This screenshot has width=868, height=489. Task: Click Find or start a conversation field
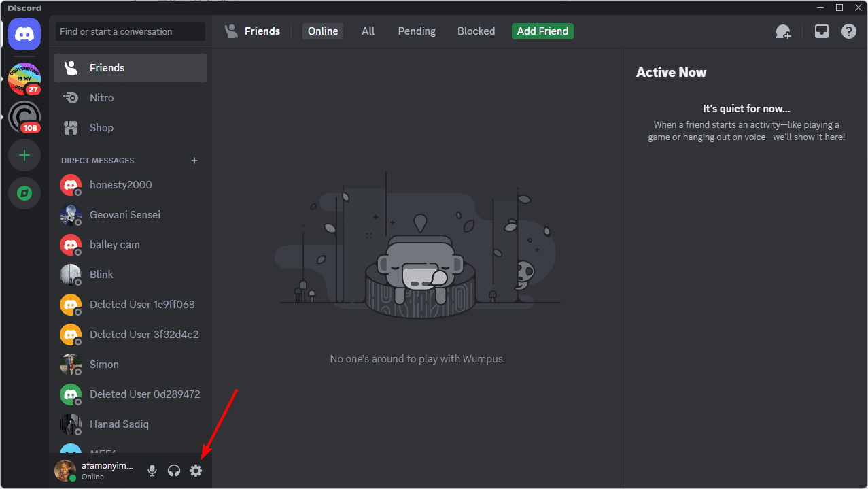click(x=131, y=31)
